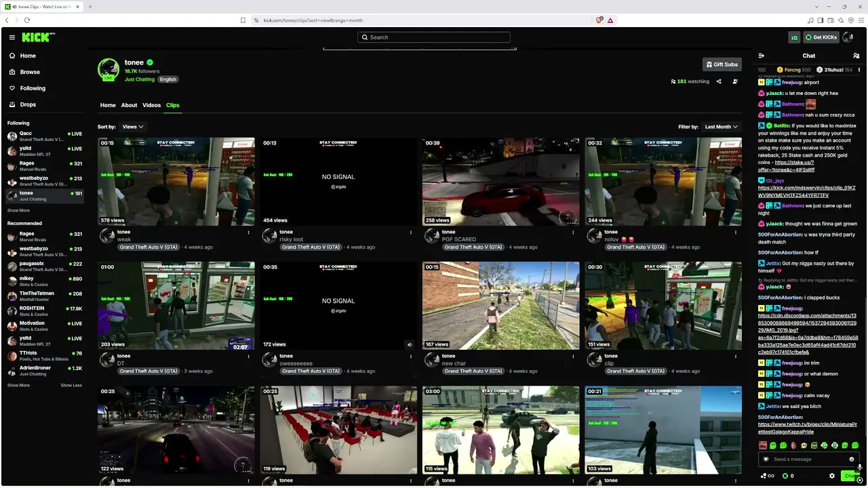
Task: Click the English language tag
Action: coord(168,79)
